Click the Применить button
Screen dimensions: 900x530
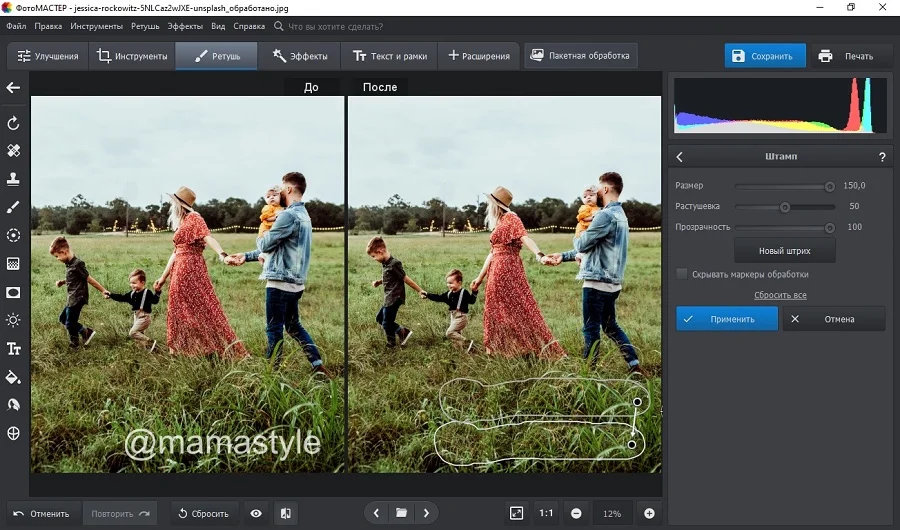727,319
